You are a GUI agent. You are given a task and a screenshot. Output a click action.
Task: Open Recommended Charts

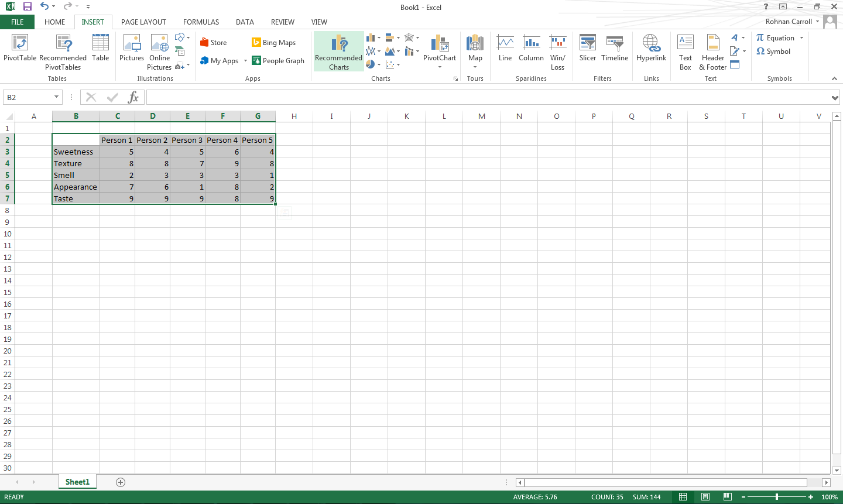coord(338,52)
